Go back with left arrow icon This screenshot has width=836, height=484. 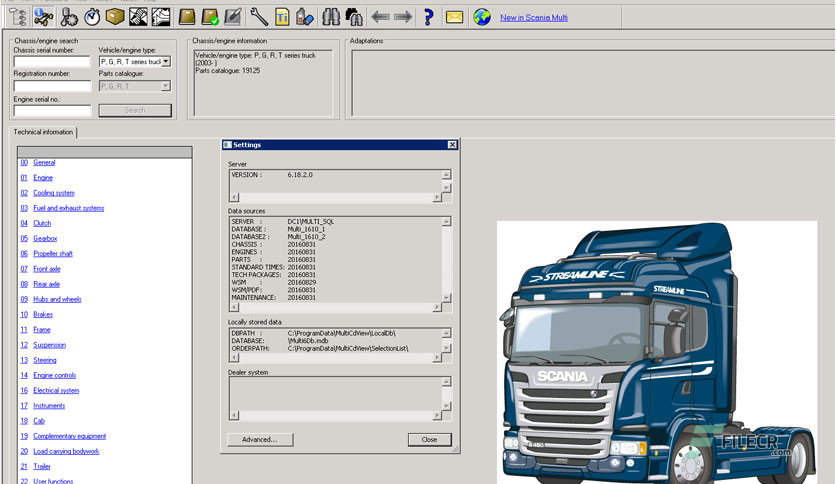pyautogui.click(x=380, y=17)
